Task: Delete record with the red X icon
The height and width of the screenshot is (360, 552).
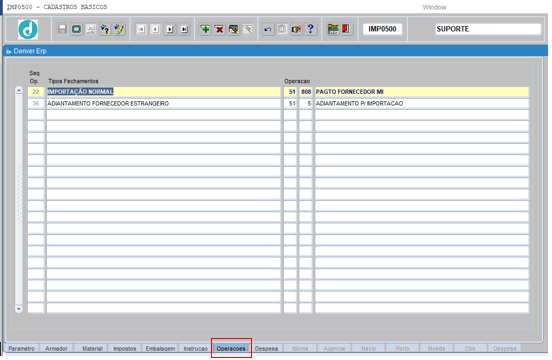Action: click(219, 29)
